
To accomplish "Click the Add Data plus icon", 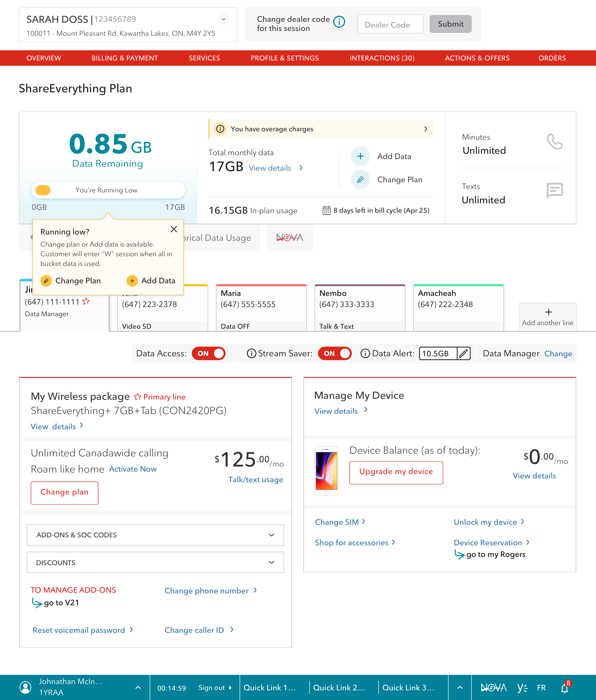I will [360, 156].
